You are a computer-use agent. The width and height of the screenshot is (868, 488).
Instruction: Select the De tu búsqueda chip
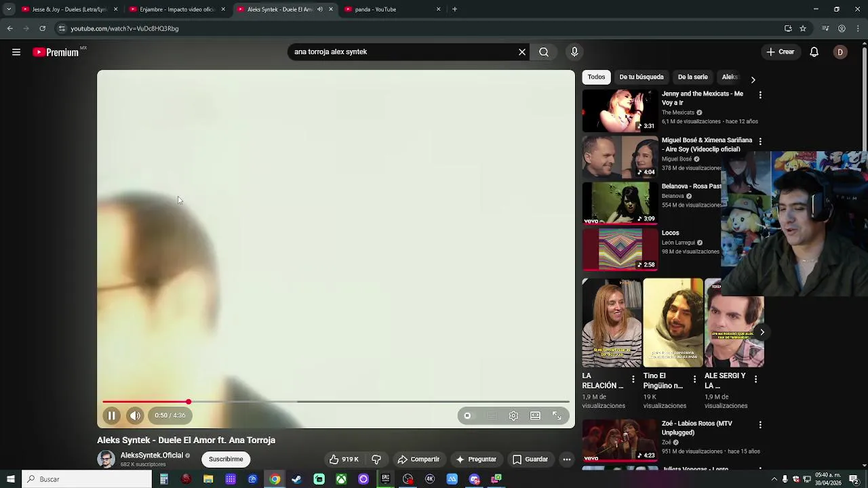coord(642,77)
